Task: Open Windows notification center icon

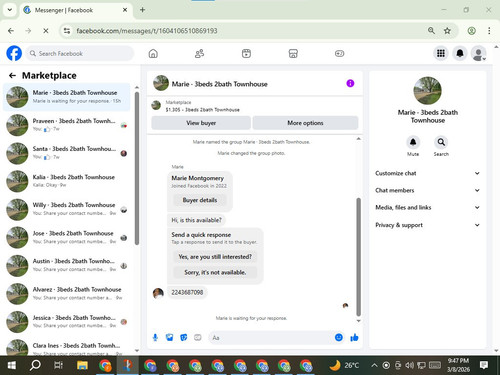Action: (484, 365)
